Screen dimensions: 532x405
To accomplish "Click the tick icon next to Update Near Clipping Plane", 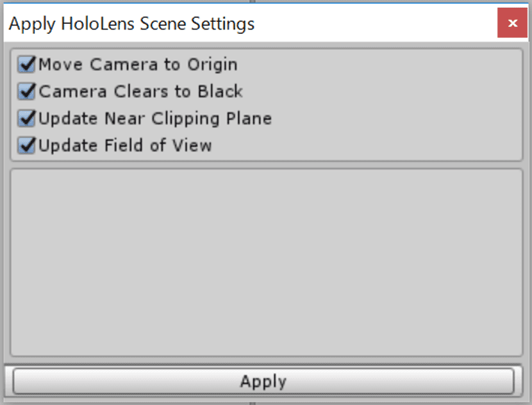I will (x=27, y=118).
